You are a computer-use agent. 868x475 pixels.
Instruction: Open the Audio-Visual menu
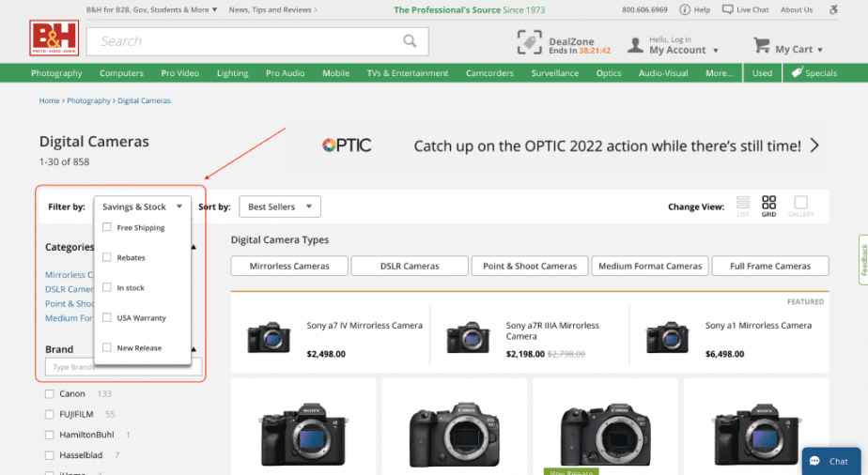tap(663, 73)
